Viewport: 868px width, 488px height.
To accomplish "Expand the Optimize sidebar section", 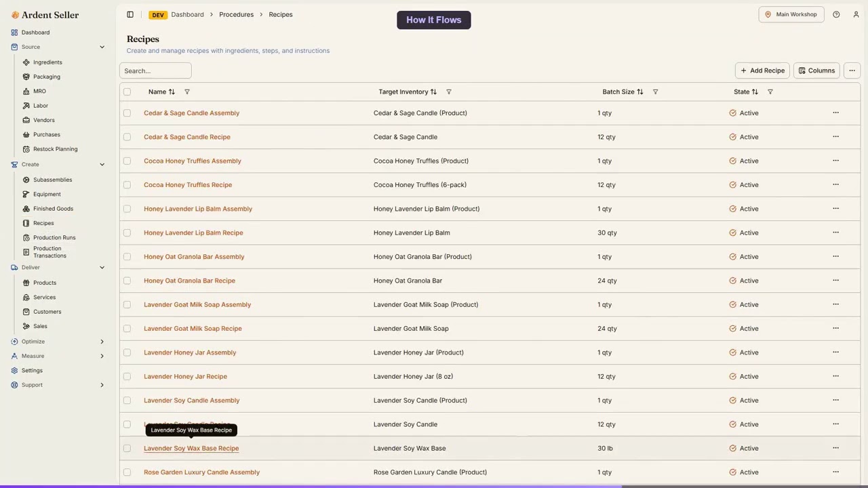I will (102, 342).
